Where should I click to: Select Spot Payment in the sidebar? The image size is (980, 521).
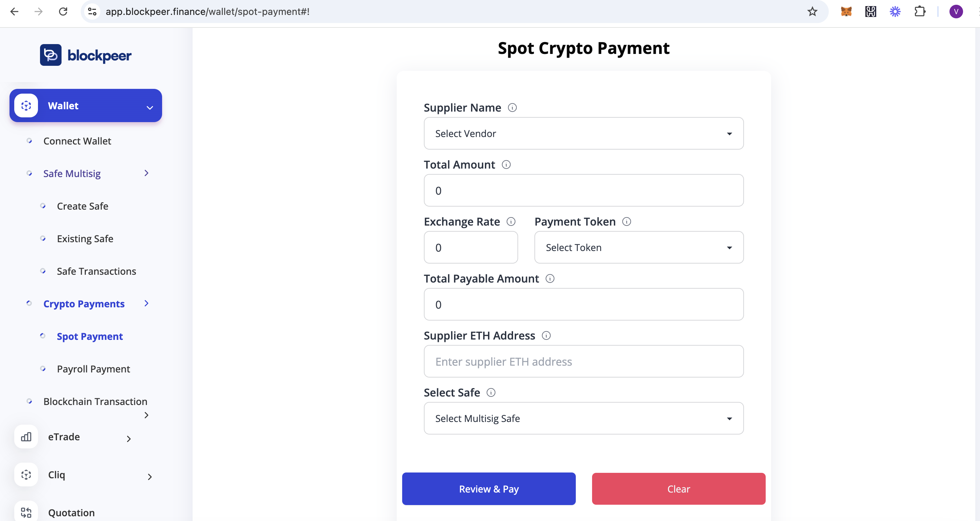click(x=90, y=336)
